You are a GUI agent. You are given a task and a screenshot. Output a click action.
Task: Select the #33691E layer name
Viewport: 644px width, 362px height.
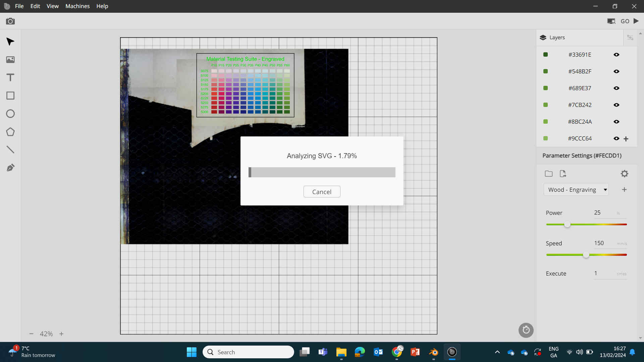point(580,55)
